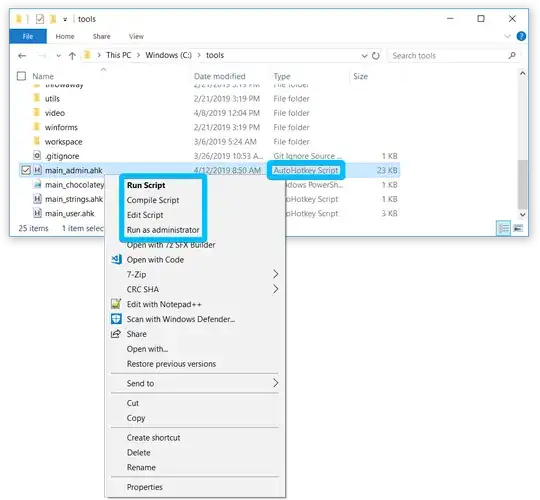
Task: Click the main_chocolatey PowerShell file icon
Action: (x=37, y=185)
